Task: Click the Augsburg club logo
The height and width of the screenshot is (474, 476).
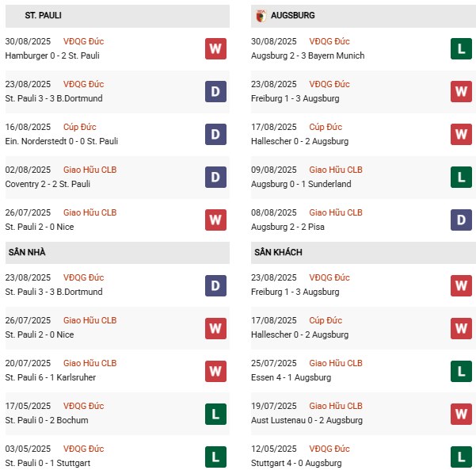Action: pos(261,16)
